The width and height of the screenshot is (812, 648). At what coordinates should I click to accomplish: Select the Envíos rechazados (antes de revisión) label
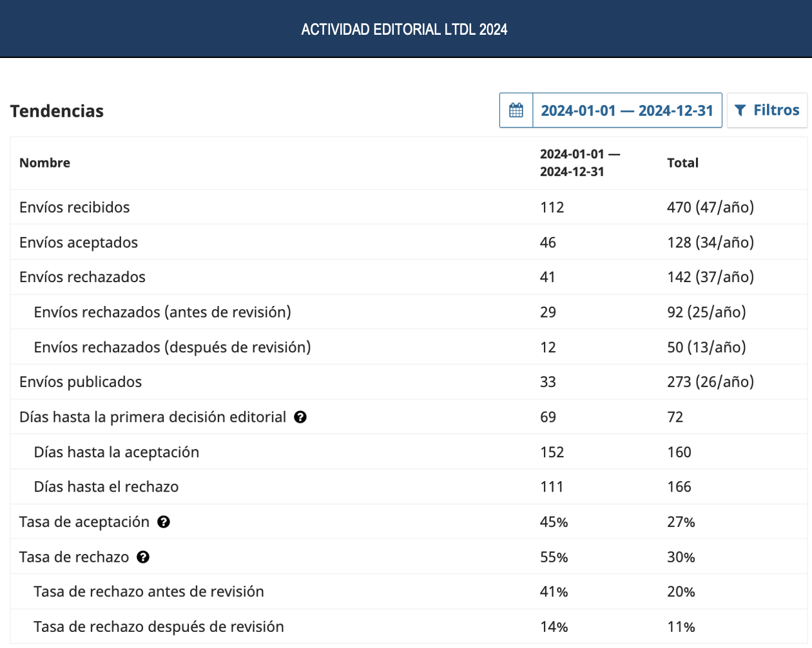tap(162, 312)
